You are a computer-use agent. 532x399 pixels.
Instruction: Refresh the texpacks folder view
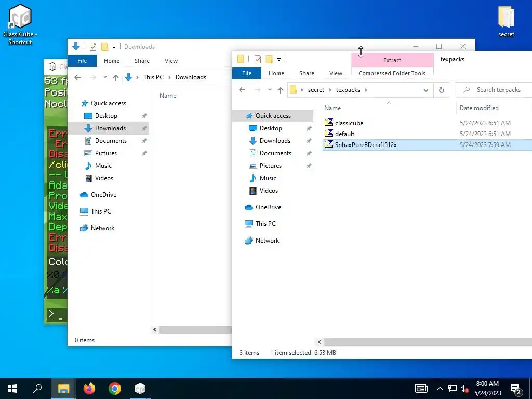442,90
